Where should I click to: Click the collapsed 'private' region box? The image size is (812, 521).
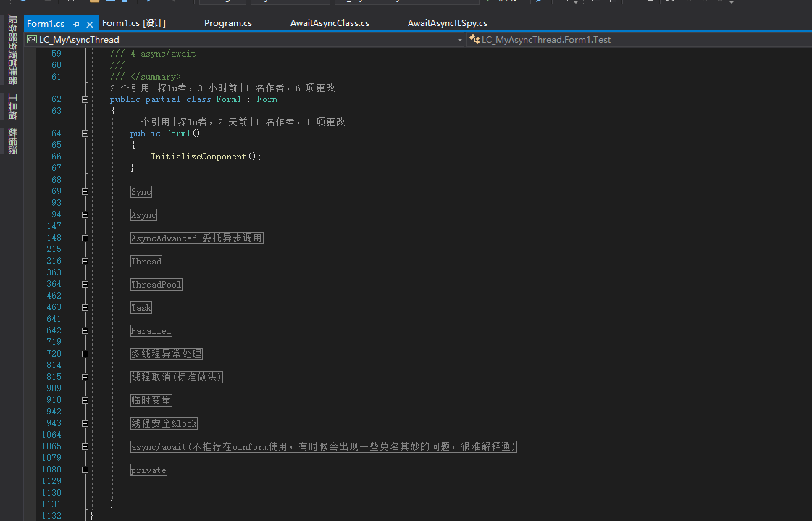(148, 470)
